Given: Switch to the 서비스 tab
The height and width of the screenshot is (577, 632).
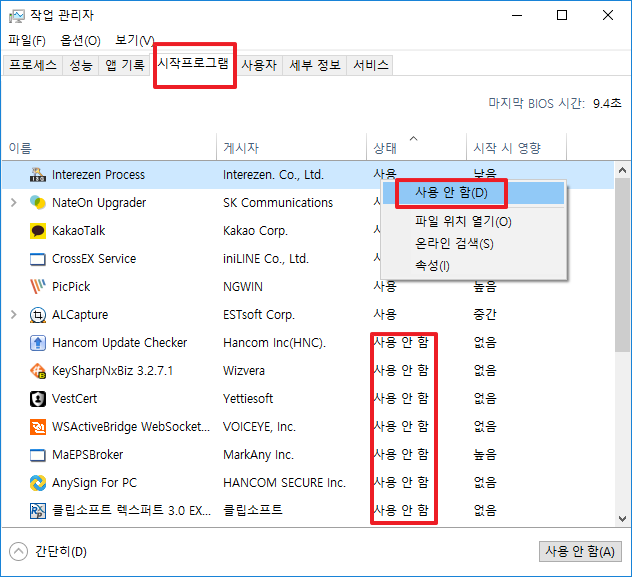Looking at the screenshot, I should click(371, 65).
